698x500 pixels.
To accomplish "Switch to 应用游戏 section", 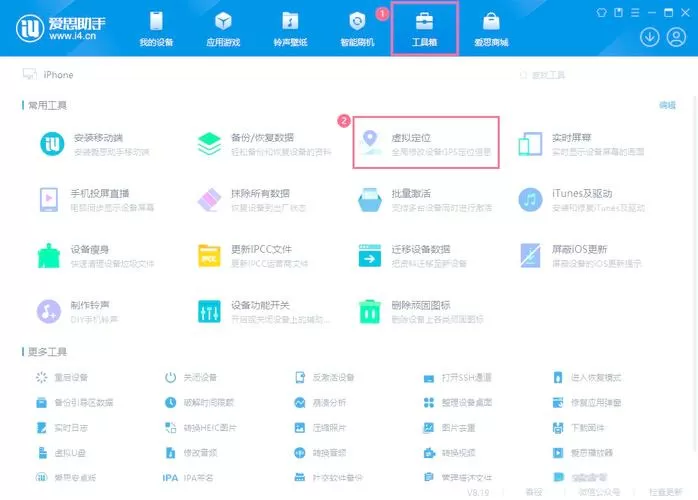I will point(223,29).
